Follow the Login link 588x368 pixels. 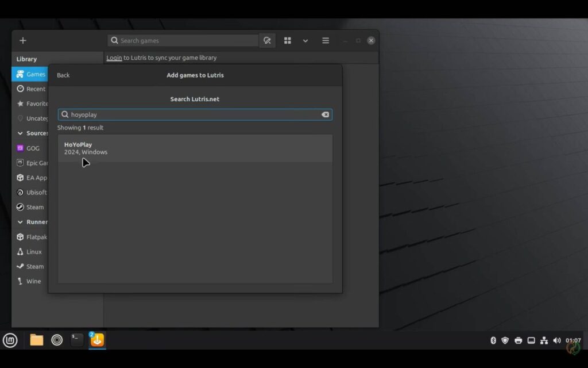click(x=114, y=57)
